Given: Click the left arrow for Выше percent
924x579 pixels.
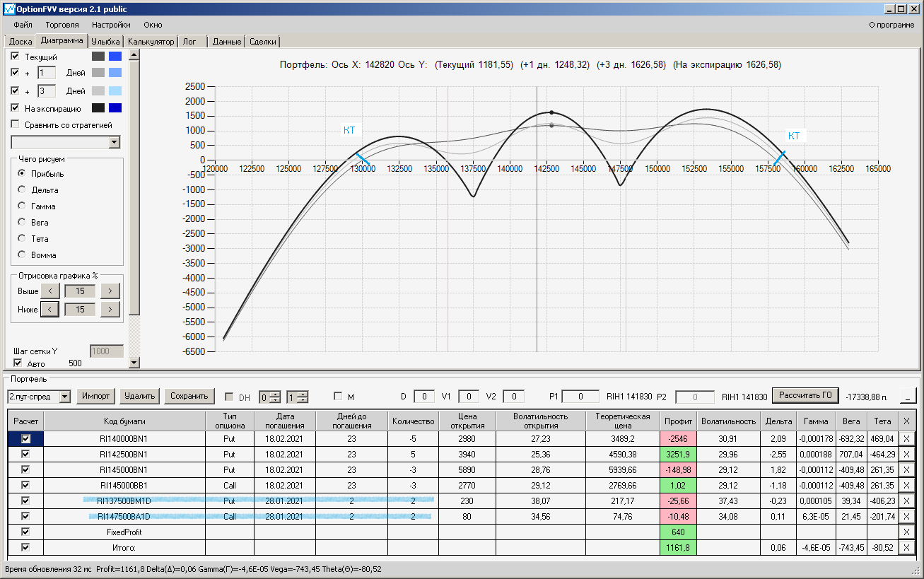Looking at the screenshot, I should (x=50, y=291).
